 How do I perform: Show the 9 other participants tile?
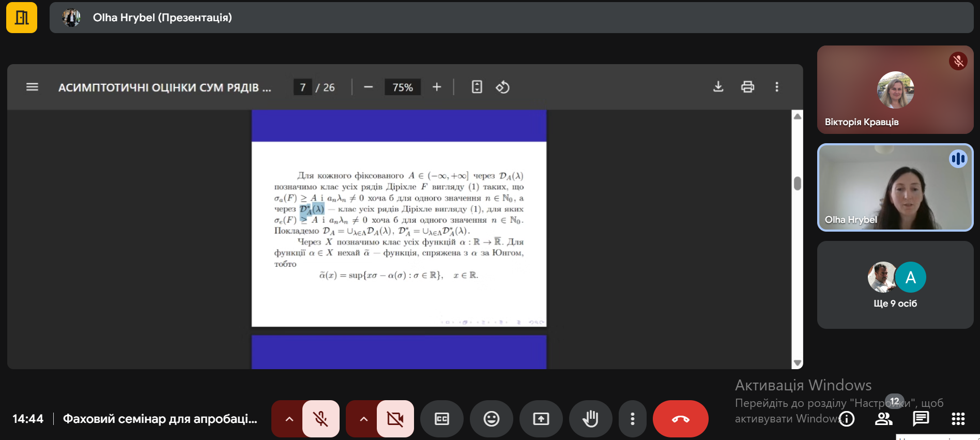tap(895, 285)
